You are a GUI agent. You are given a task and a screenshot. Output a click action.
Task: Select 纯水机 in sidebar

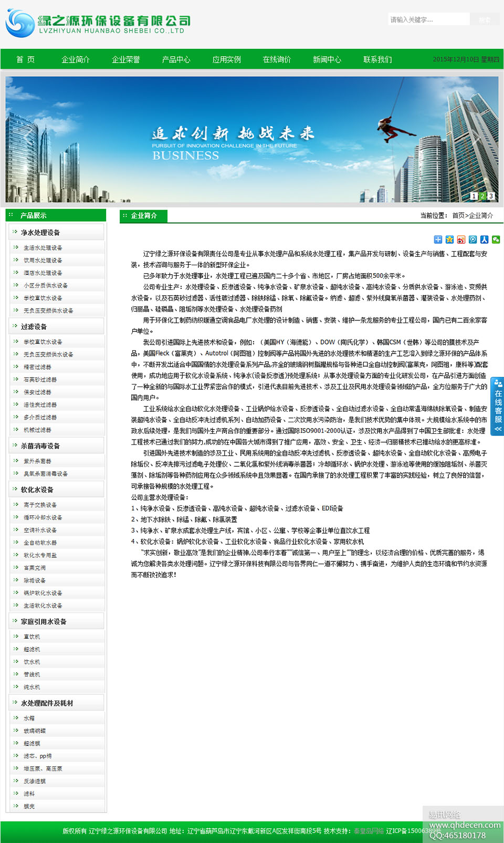32,687
